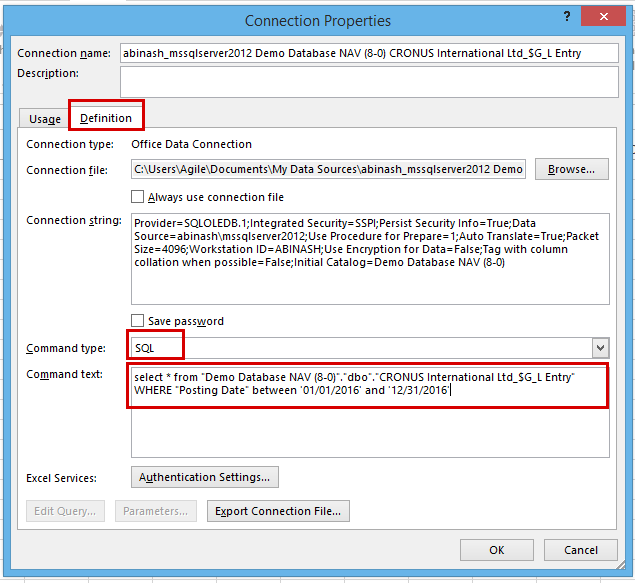
Task: Click in the Connection name field
Action: point(369,53)
